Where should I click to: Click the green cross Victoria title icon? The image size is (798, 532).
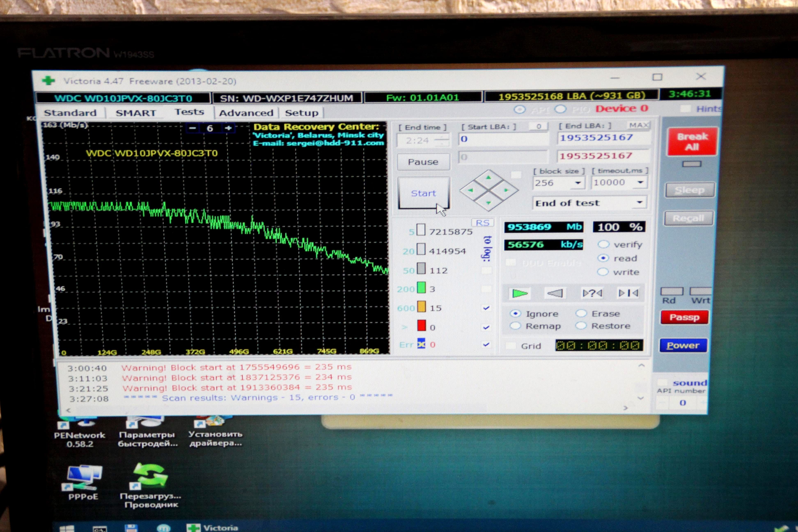click(x=48, y=80)
